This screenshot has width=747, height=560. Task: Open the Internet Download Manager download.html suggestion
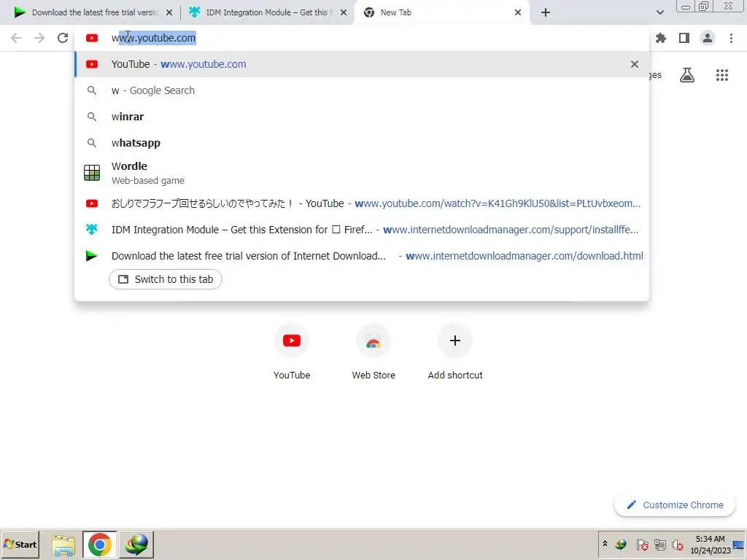[362, 256]
